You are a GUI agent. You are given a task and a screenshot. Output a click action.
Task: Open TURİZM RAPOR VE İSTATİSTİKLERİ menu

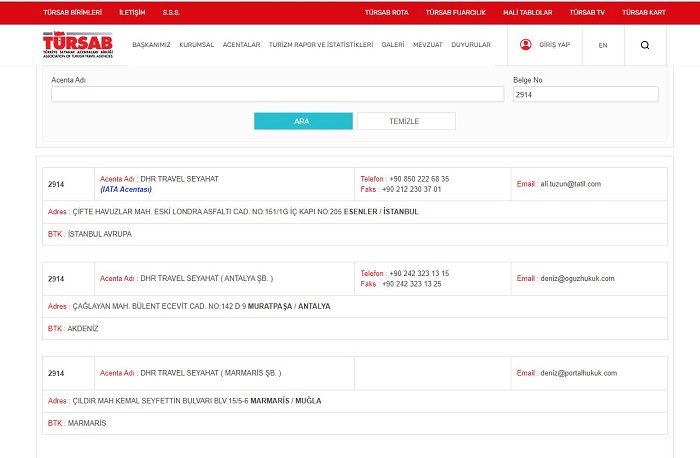pos(321,45)
